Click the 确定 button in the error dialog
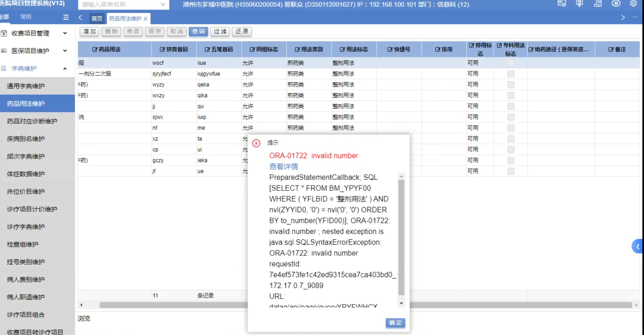644x335 pixels. pyautogui.click(x=395, y=323)
